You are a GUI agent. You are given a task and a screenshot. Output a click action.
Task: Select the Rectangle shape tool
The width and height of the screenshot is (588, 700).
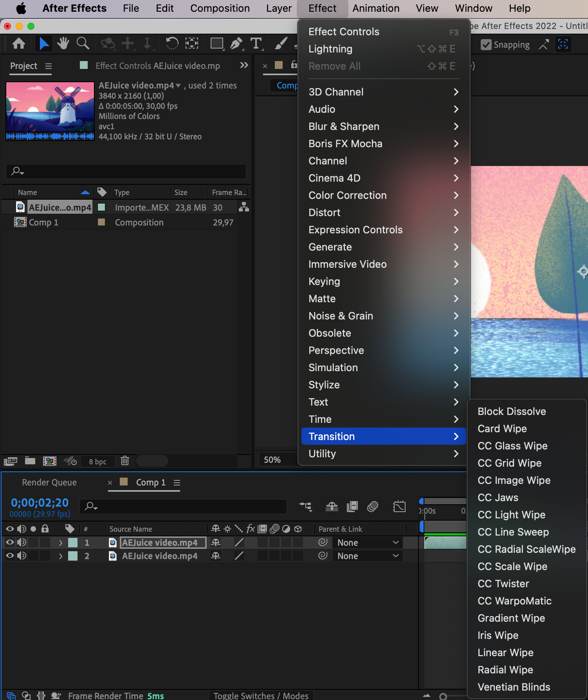coord(216,43)
